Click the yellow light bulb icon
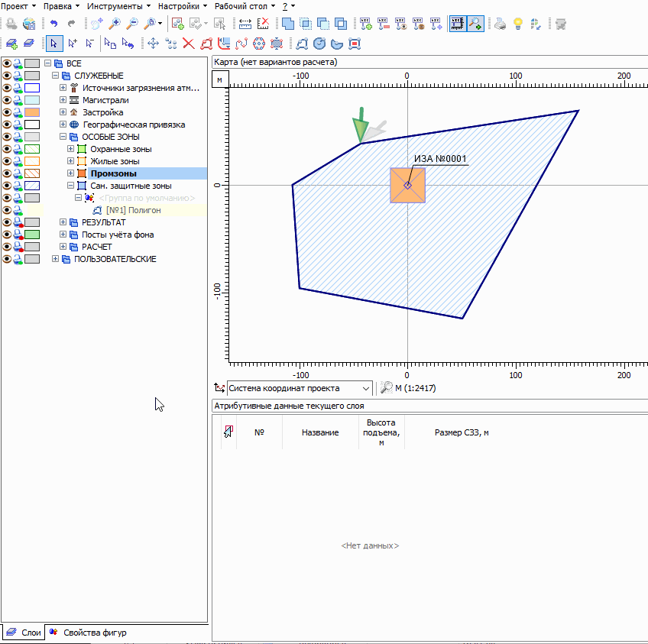Screen dimensions: 648x644 coord(518,24)
